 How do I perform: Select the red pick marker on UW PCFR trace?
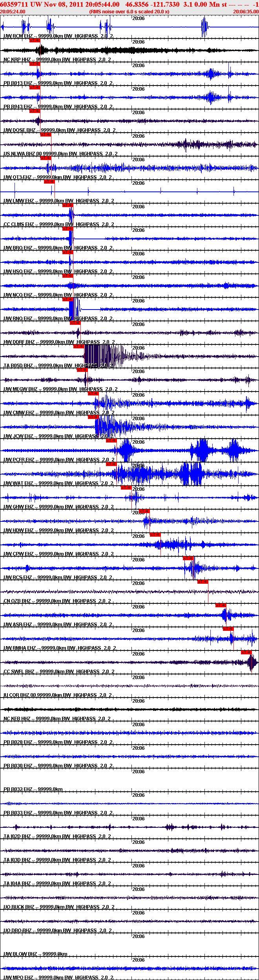[x=111, y=440]
